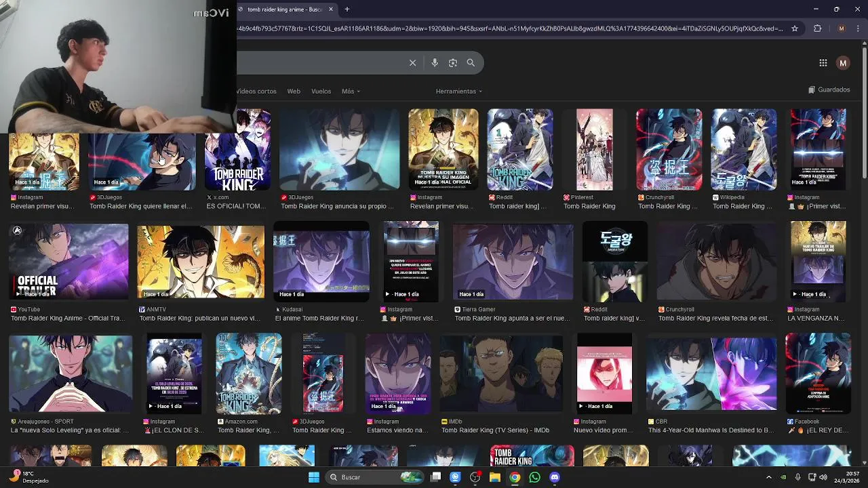Image resolution: width=868 pixels, height=488 pixels.
Task: Open the Wikipedia image result thumbnail
Action: tap(743, 150)
